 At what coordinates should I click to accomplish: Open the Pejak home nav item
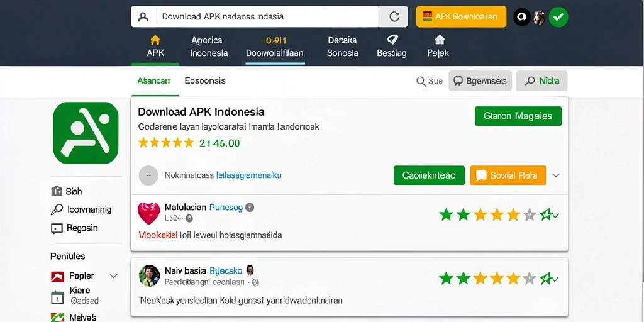tap(438, 47)
